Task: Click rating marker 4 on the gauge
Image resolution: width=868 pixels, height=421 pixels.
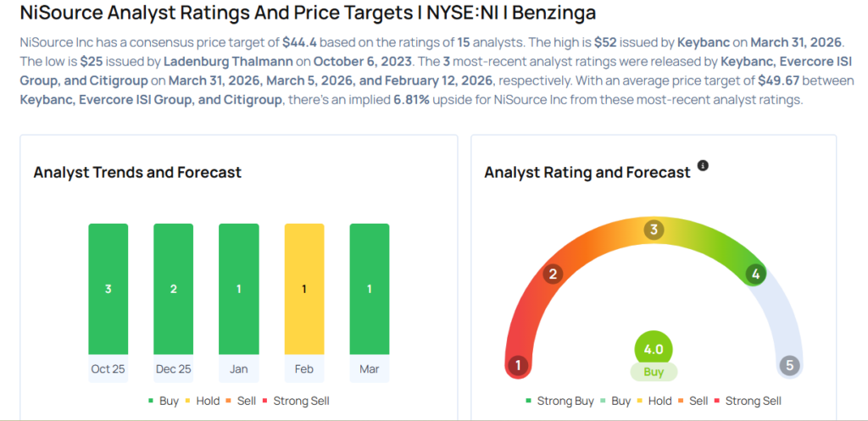Action: 754,274
